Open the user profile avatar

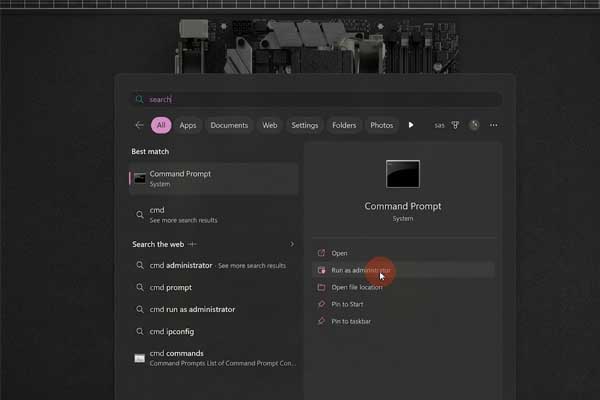[x=474, y=125]
